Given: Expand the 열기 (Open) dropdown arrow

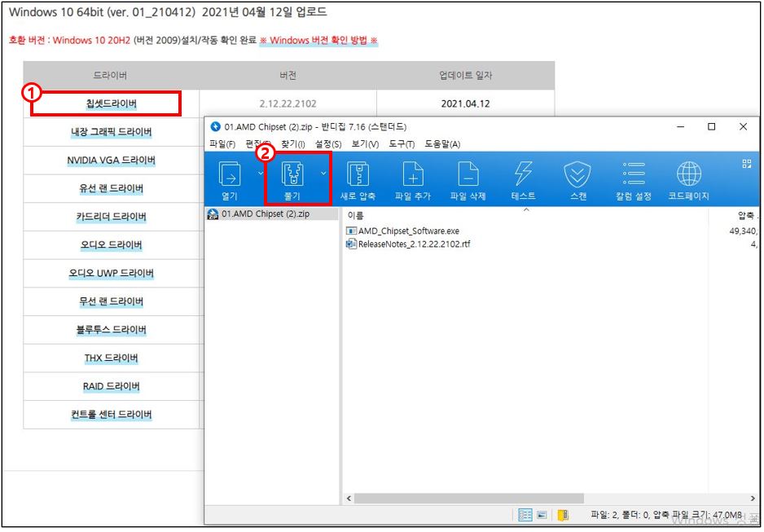Looking at the screenshot, I should pyautogui.click(x=261, y=173).
